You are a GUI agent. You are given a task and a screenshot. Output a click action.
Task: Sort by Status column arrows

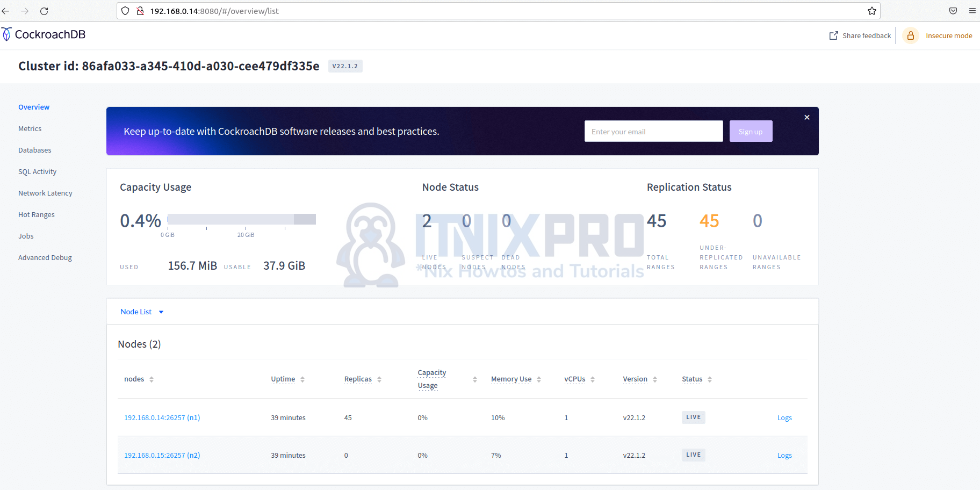(709, 379)
